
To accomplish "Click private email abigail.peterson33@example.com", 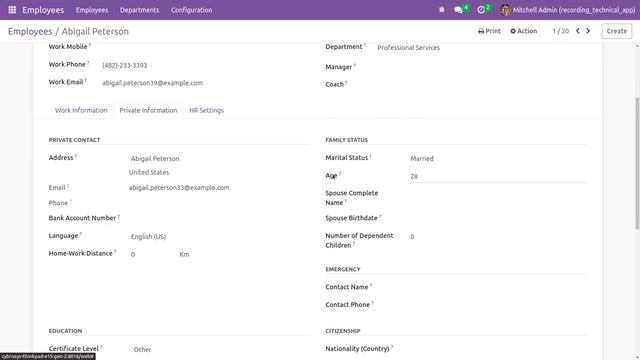I will coord(179,188).
